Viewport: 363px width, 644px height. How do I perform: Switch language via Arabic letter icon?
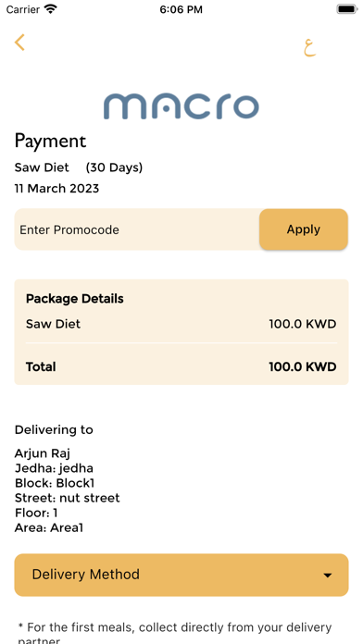[310, 47]
